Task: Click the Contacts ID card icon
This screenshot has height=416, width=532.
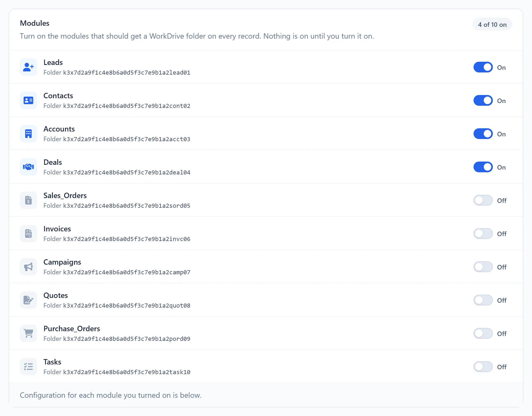Action: [28, 100]
